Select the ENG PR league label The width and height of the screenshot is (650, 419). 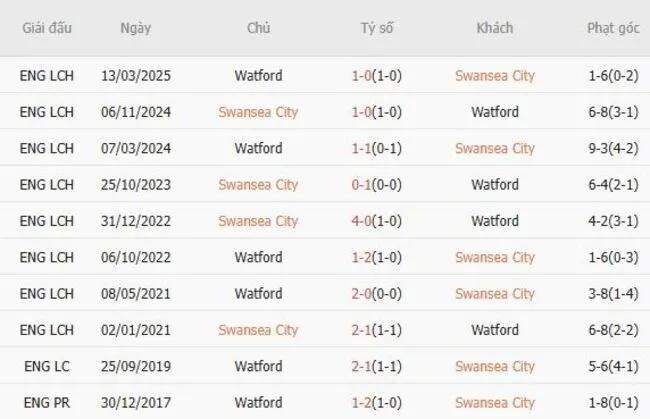coord(46,402)
